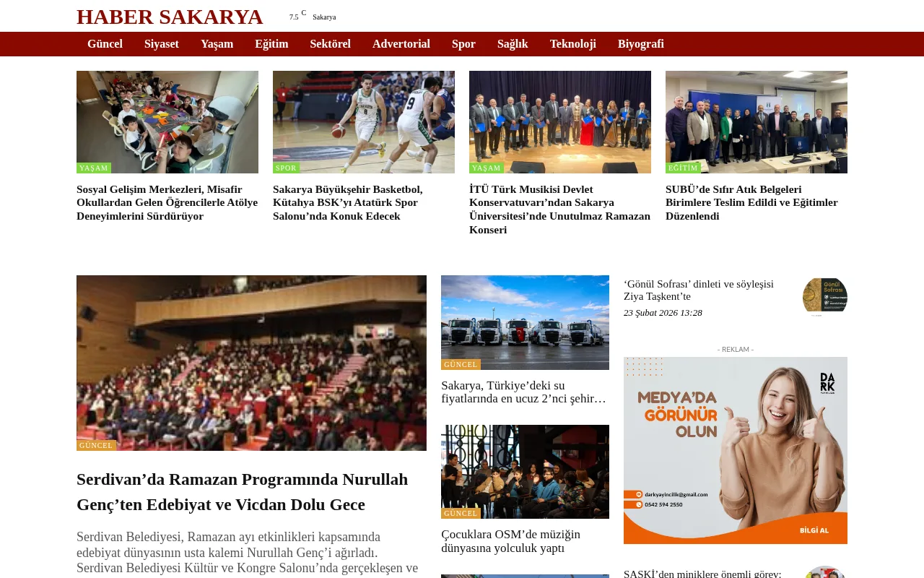Open the Sektörel category from the top menu
Image resolution: width=924 pixels, height=578 pixels.
[x=330, y=44]
